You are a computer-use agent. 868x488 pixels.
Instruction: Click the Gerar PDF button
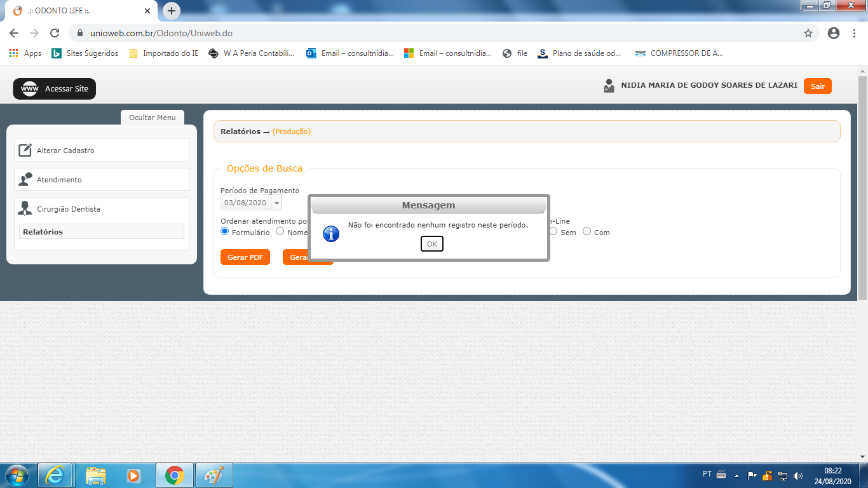[245, 257]
